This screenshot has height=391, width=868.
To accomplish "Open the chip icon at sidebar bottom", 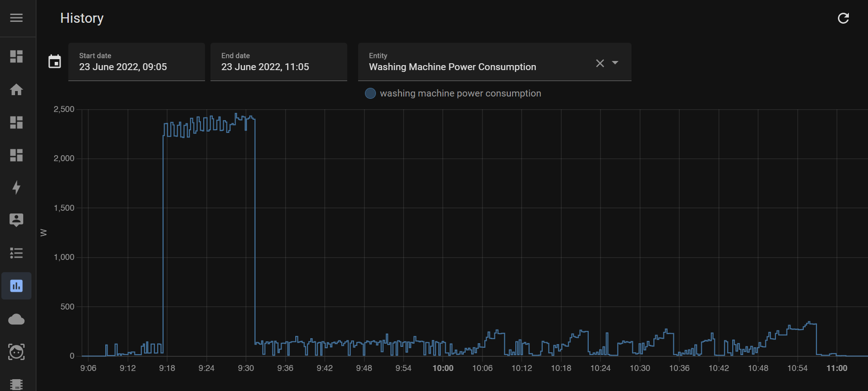I will 16,385.
